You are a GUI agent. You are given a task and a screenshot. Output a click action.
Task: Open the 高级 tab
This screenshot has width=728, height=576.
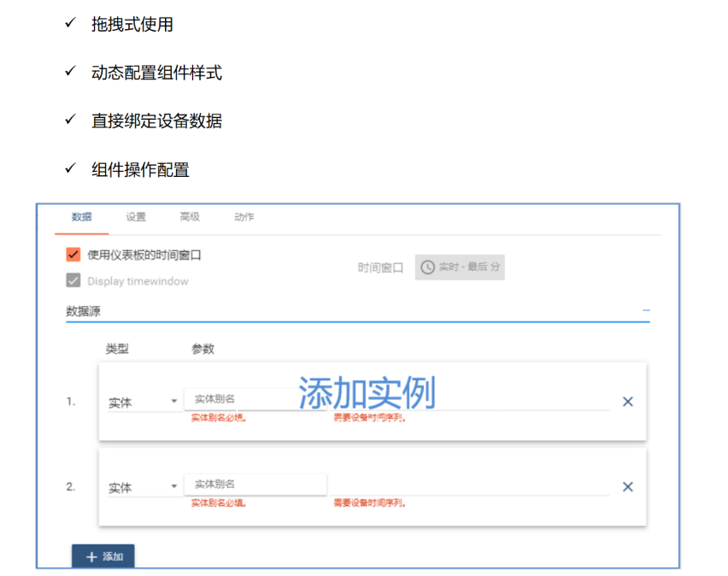[x=190, y=217]
